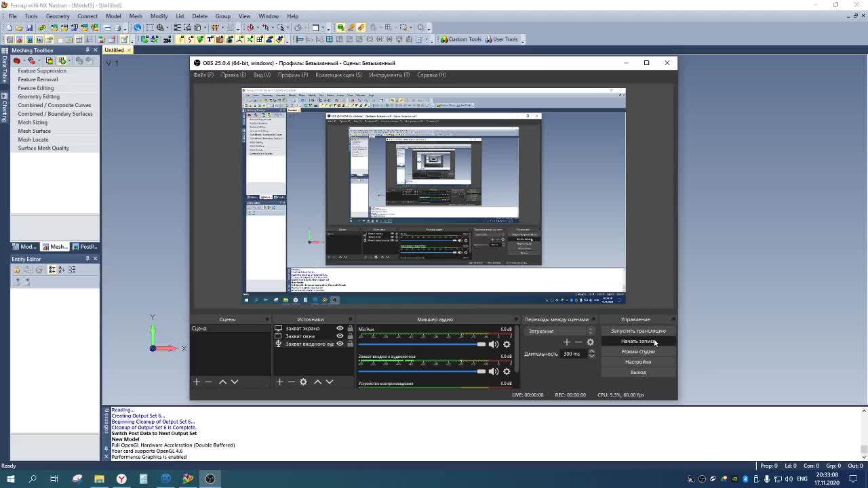Expand Mesh Sizing section

[x=33, y=122]
